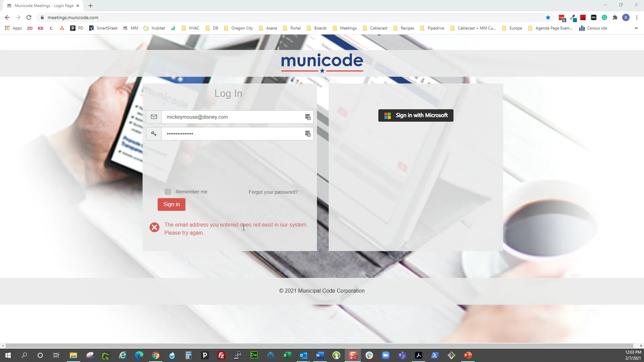Viewport: 644px width, 362px height.
Task: Click the password manager icon in email field
Action: (x=308, y=117)
